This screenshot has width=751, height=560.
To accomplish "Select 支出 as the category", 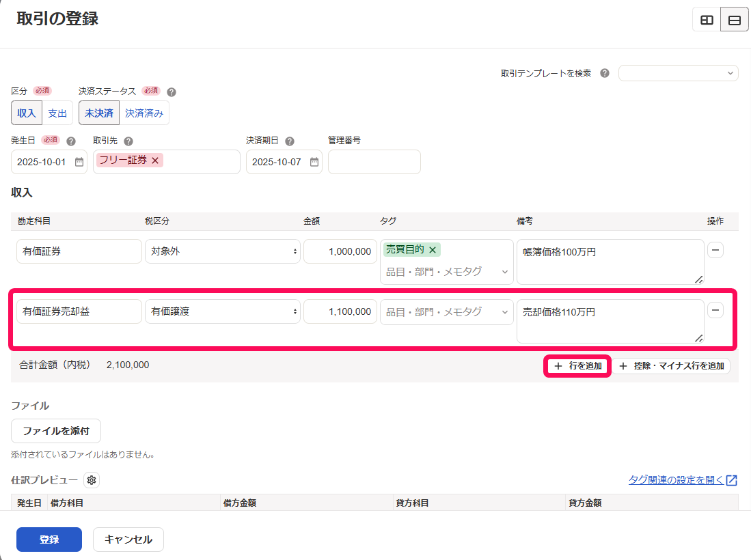I will (57, 113).
